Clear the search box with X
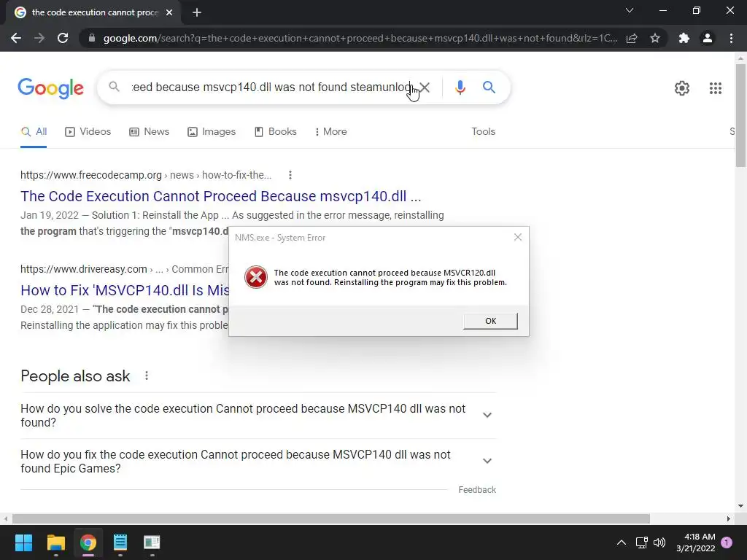 pyautogui.click(x=425, y=87)
